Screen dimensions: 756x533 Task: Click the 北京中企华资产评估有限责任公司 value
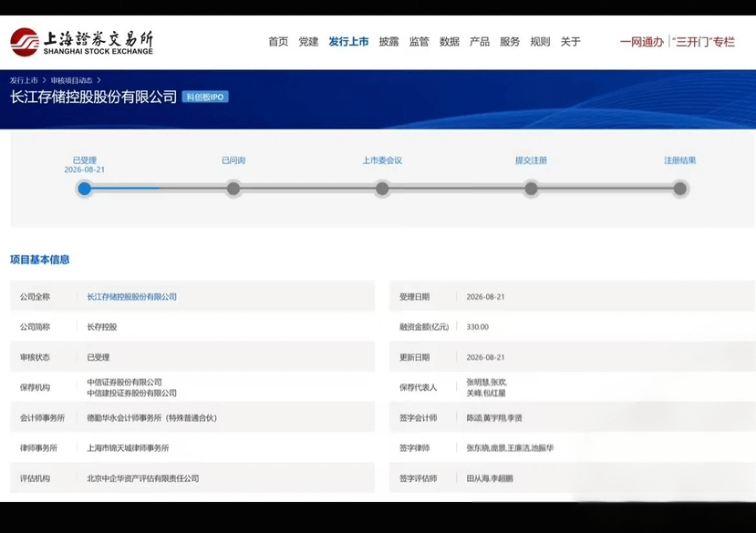point(142,478)
